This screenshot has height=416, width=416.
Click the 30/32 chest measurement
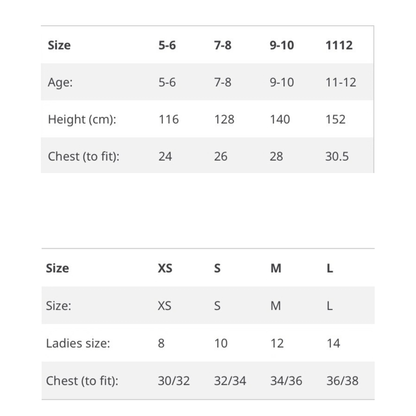pos(174,381)
